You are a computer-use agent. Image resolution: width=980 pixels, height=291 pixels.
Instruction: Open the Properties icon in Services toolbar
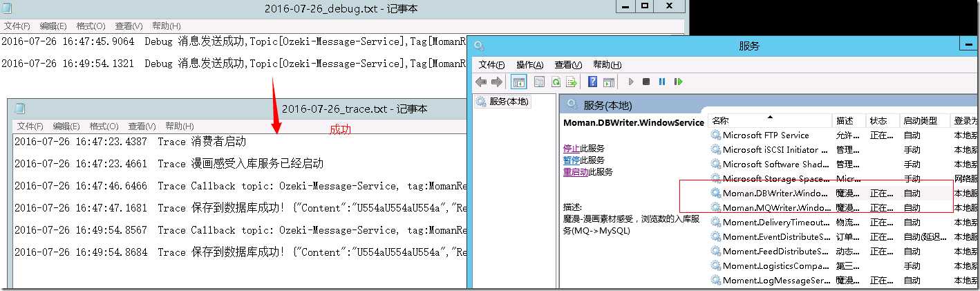tap(539, 82)
